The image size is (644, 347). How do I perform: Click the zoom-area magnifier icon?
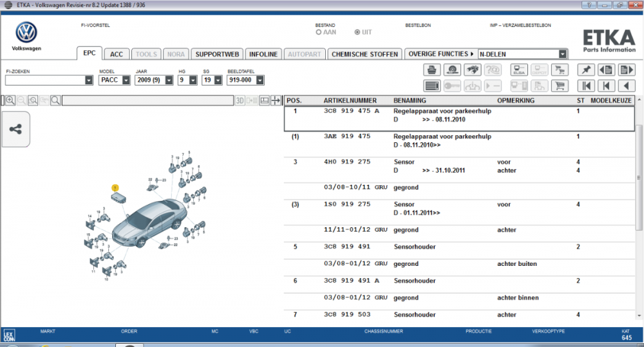click(x=33, y=100)
